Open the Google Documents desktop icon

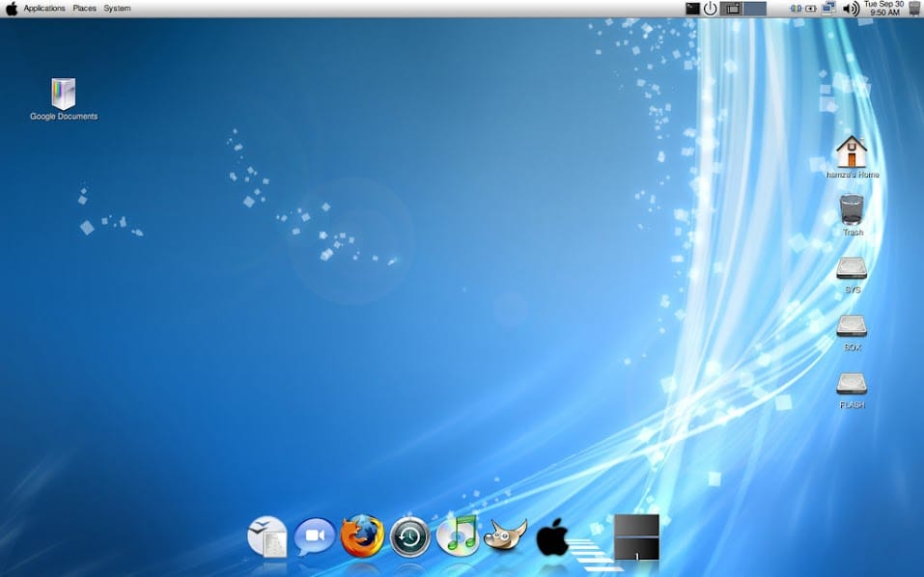[x=63, y=95]
